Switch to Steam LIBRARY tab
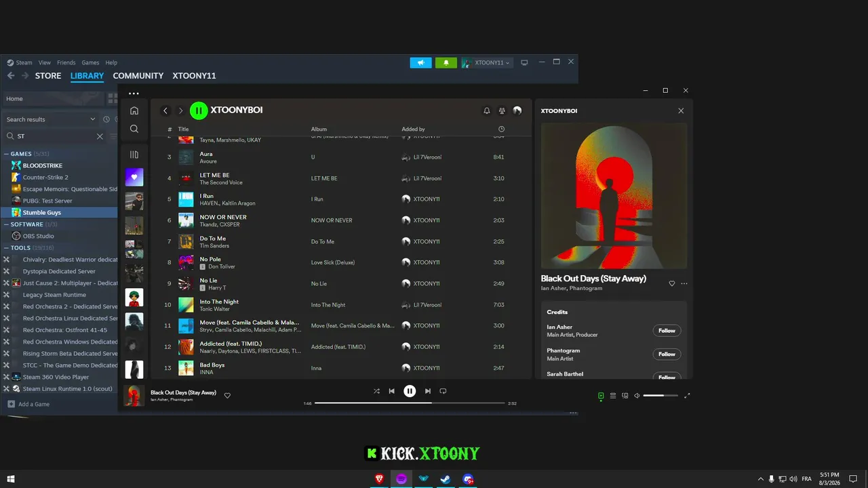This screenshot has width=868, height=488. click(x=87, y=76)
